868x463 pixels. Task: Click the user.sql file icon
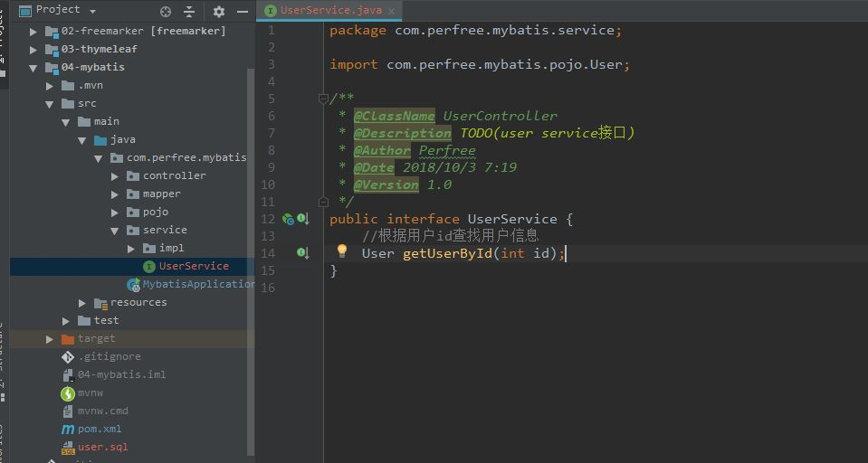click(68, 448)
